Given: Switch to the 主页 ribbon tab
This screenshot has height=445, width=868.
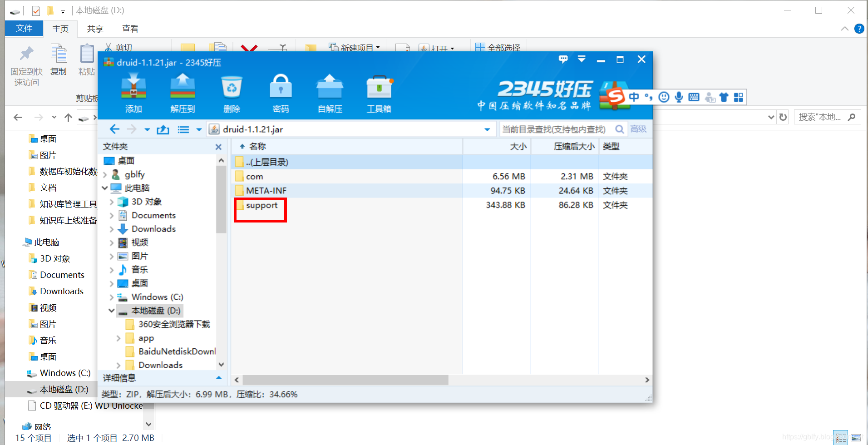Looking at the screenshot, I should pos(60,29).
